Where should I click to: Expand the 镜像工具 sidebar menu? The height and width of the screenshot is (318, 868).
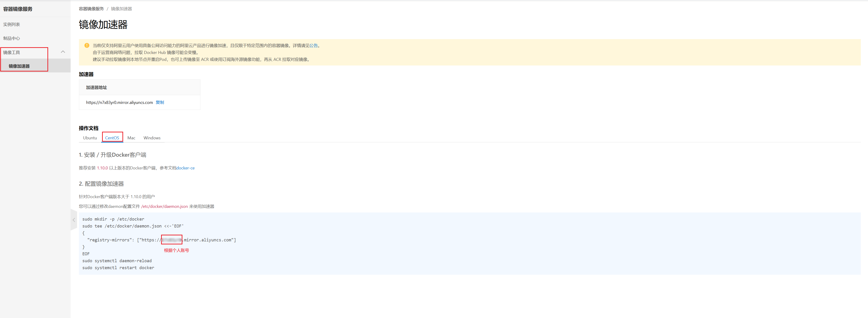[12, 52]
